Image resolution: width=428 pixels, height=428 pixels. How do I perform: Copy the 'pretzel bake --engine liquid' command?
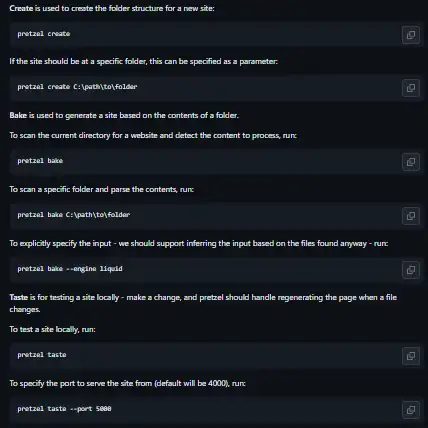[x=411, y=270]
